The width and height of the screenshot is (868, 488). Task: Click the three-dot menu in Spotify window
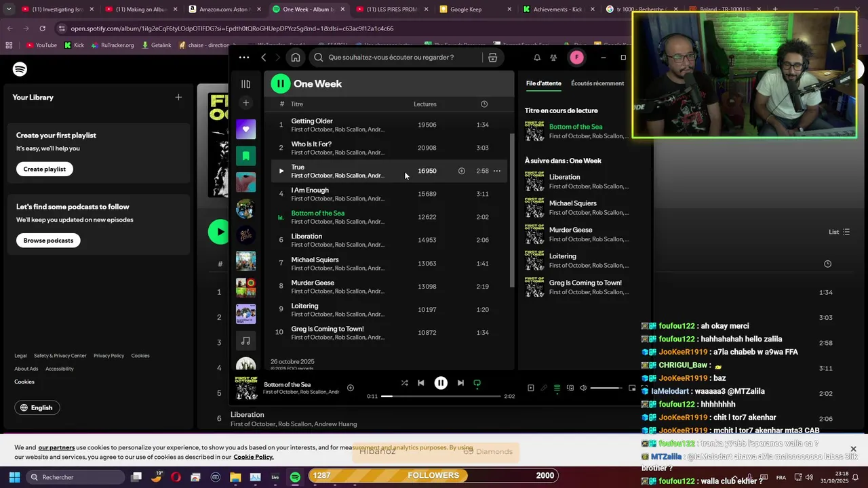244,58
